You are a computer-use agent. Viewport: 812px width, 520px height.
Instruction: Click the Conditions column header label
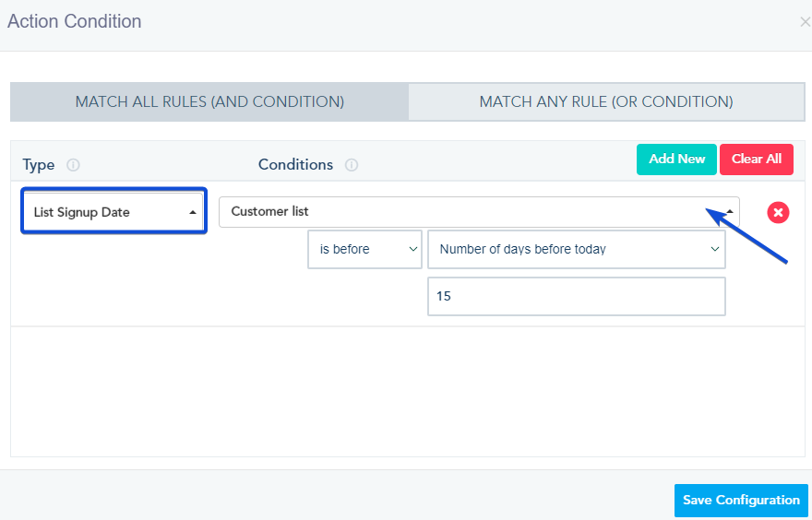(x=295, y=165)
